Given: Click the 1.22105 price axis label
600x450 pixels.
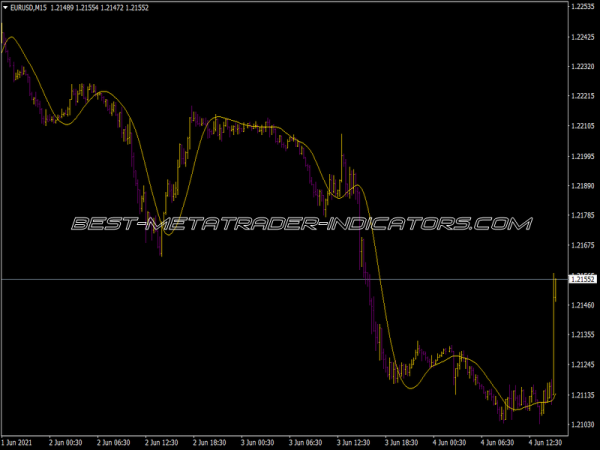Looking at the screenshot, I should [582, 126].
